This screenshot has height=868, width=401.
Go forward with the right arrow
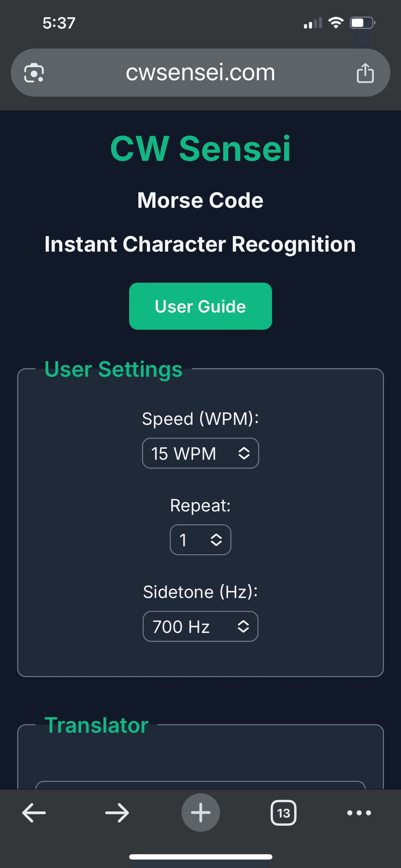(117, 813)
